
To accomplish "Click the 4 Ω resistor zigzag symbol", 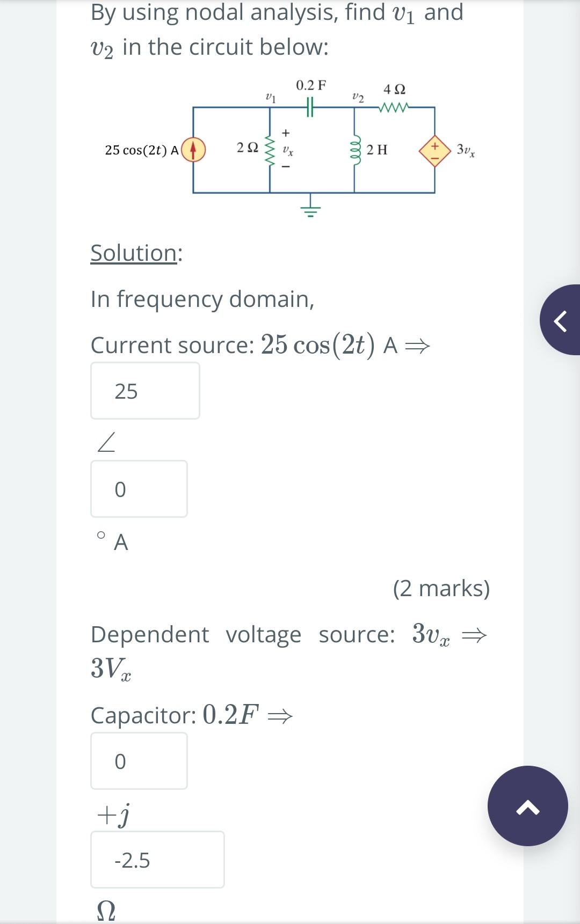I will tap(394, 107).
